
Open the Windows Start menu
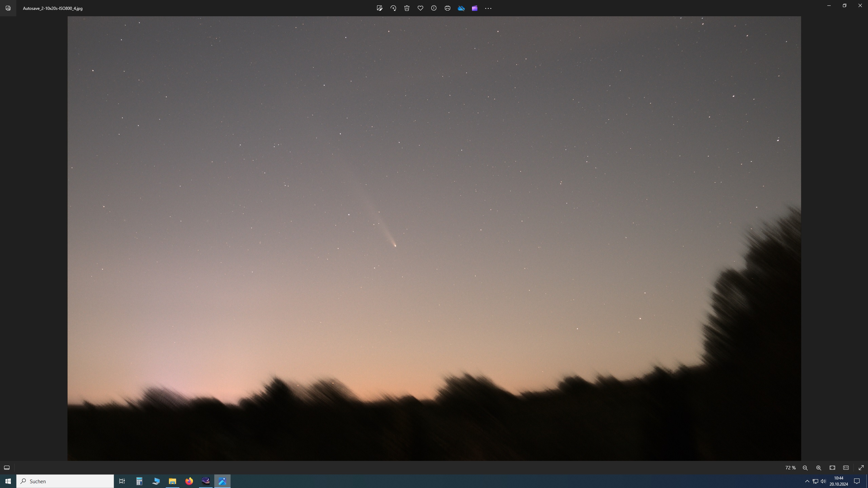coord(8,481)
